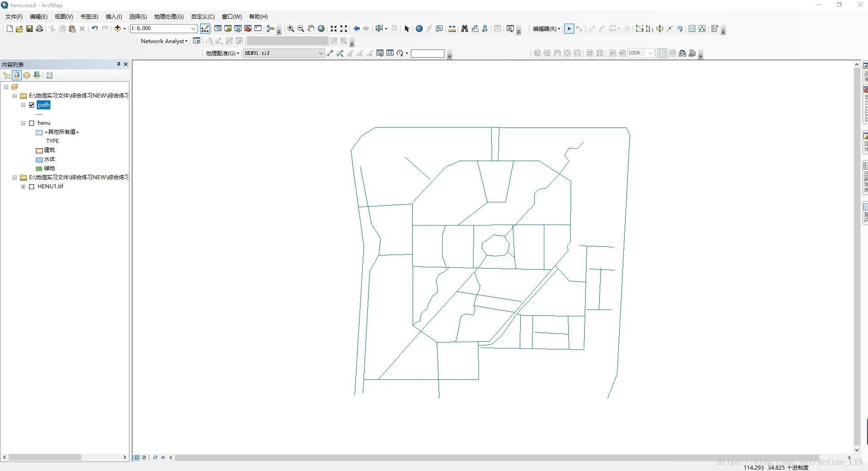
Task: Select the Zoom In tool
Action: click(x=291, y=29)
